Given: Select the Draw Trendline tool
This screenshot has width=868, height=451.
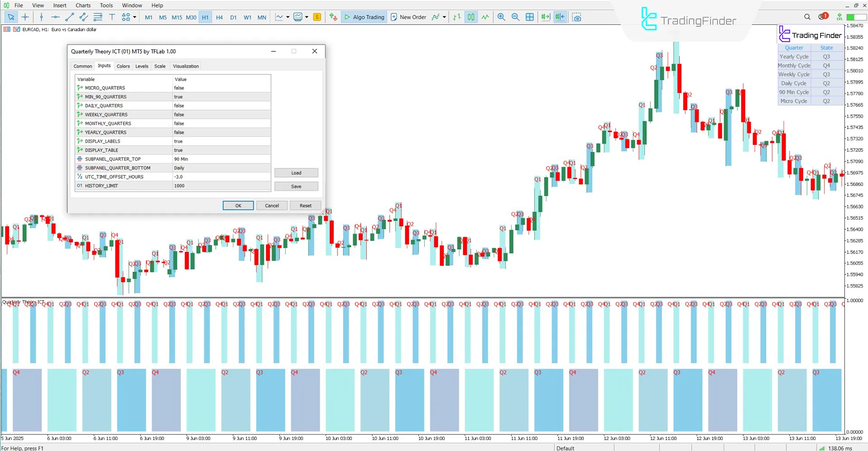Looking at the screenshot, I should click(70, 17).
